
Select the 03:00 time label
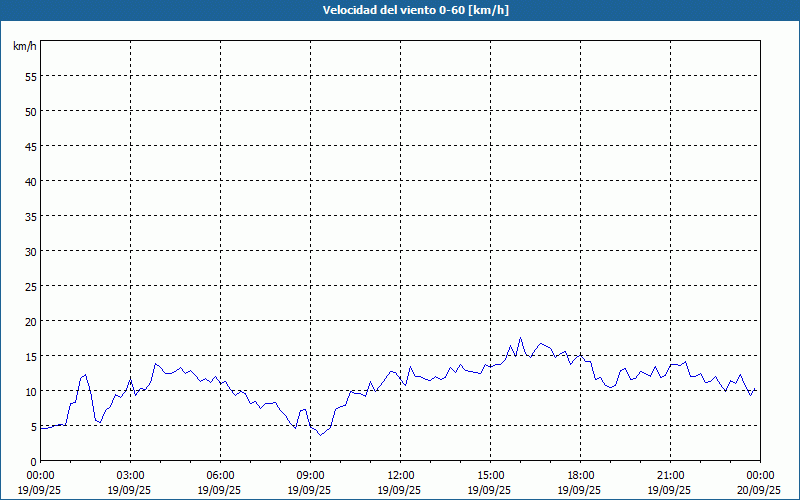(130, 475)
